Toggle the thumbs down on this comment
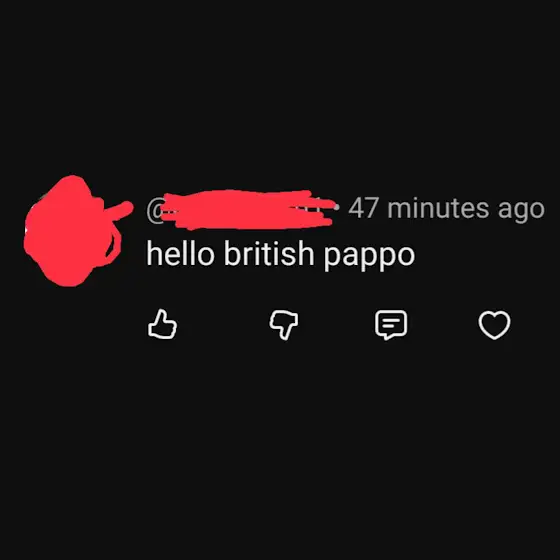This screenshot has width=560, height=560. (x=284, y=325)
